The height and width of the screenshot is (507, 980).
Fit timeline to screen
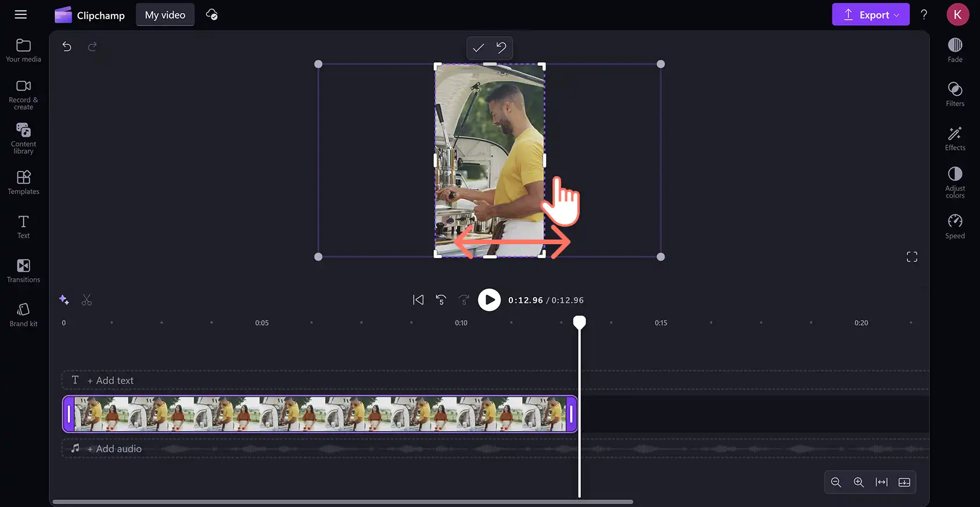882,482
